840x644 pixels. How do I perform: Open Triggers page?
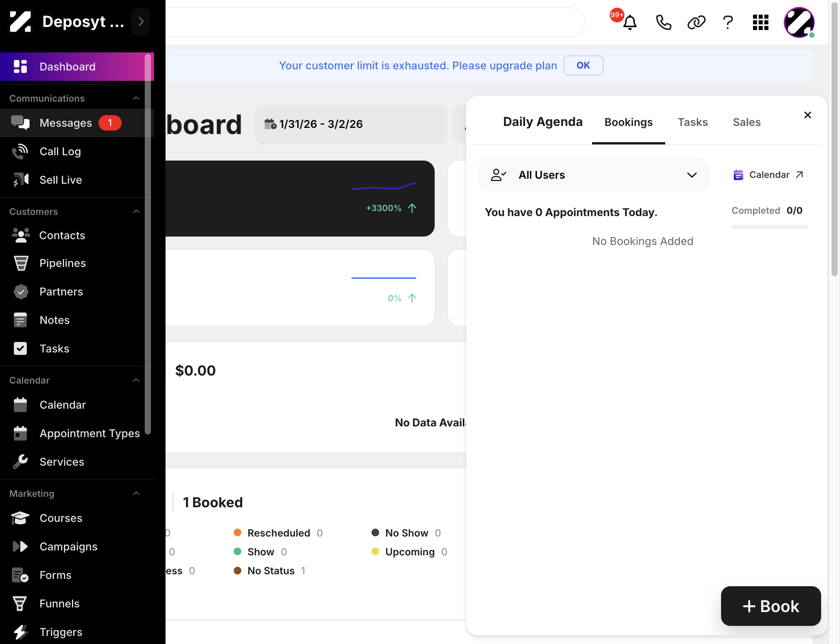tap(77, 632)
